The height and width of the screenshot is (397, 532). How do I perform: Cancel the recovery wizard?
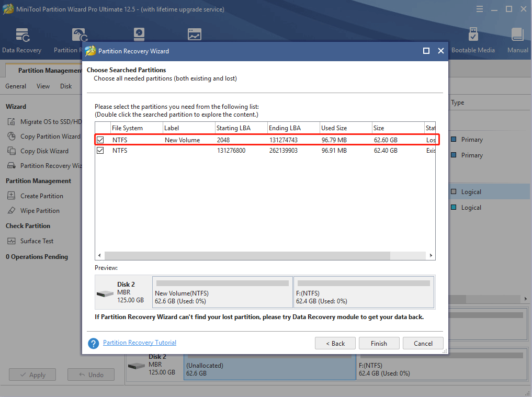click(x=423, y=344)
